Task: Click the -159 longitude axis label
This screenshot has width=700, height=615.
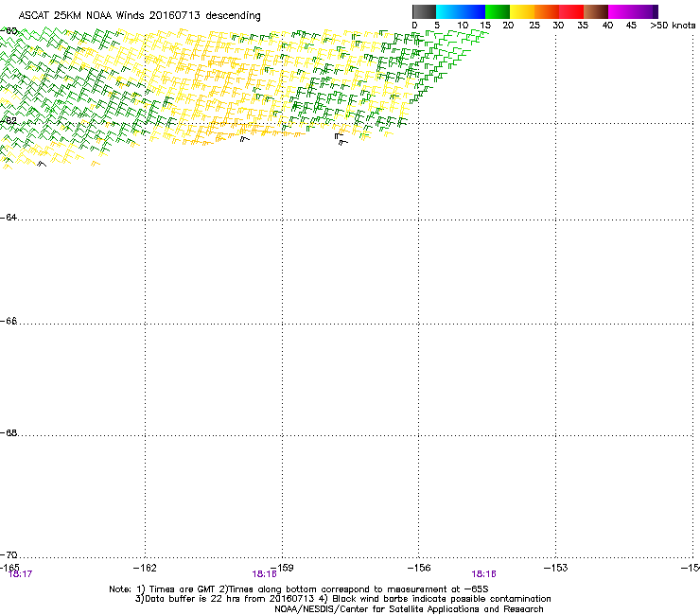Action: tap(282, 568)
